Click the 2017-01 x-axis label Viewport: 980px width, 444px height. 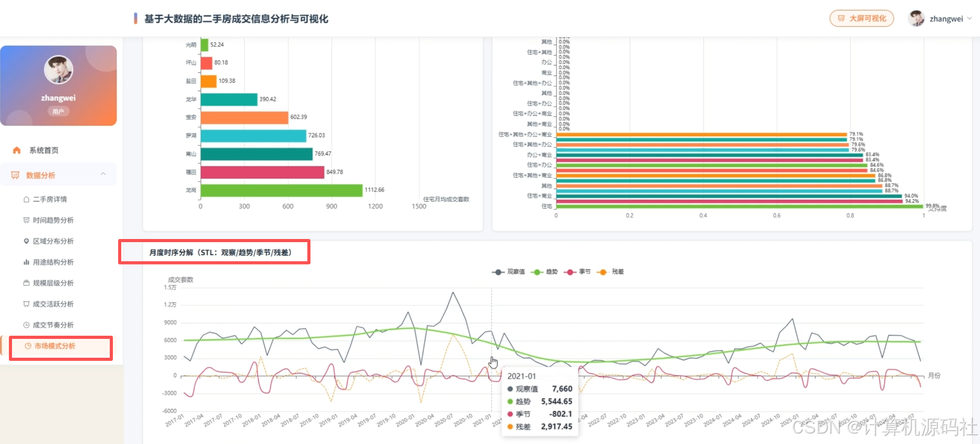click(x=175, y=420)
